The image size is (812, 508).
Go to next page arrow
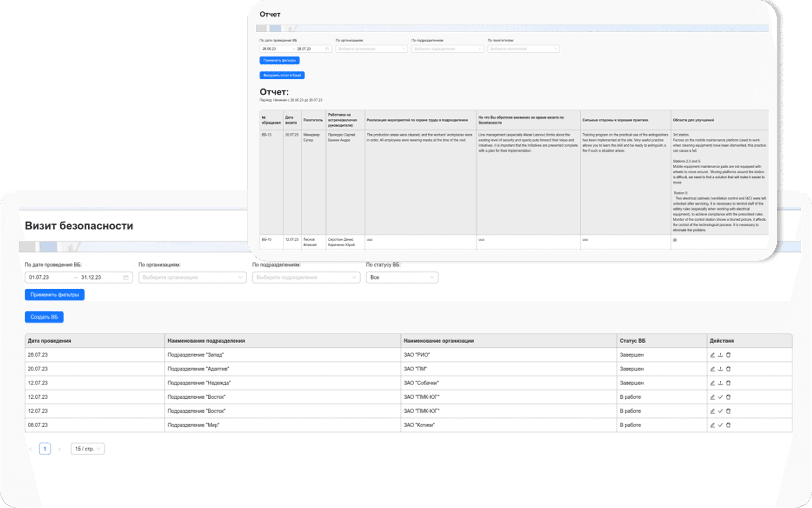[x=59, y=449]
